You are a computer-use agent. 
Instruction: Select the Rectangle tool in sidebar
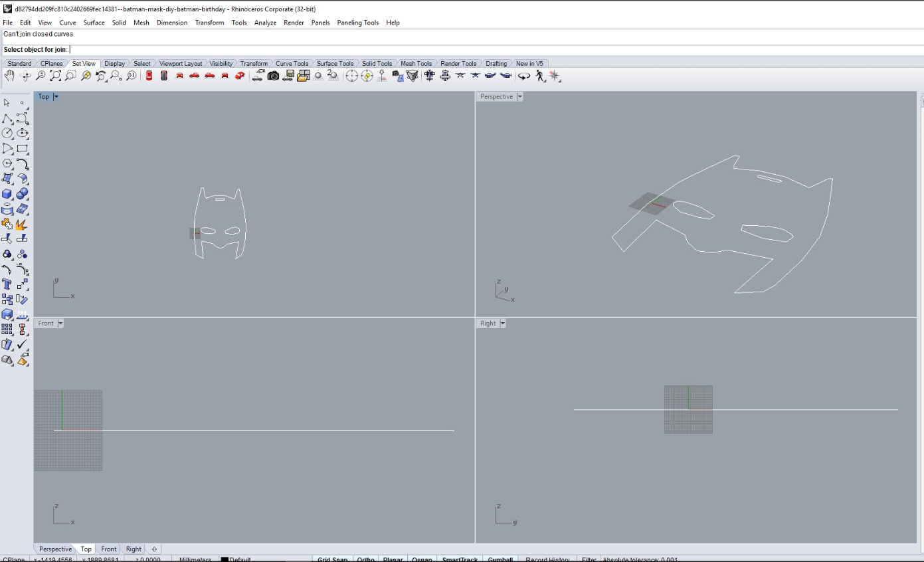(23, 148)
